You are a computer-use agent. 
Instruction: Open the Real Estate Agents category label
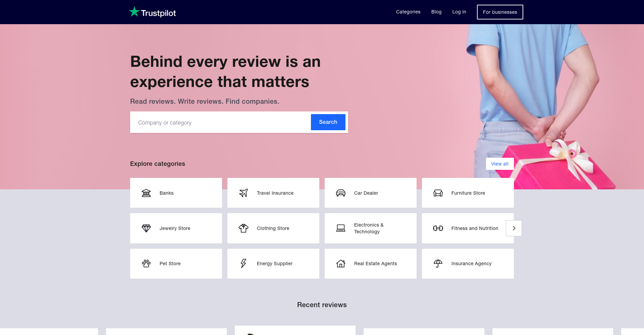click(375, 264)
